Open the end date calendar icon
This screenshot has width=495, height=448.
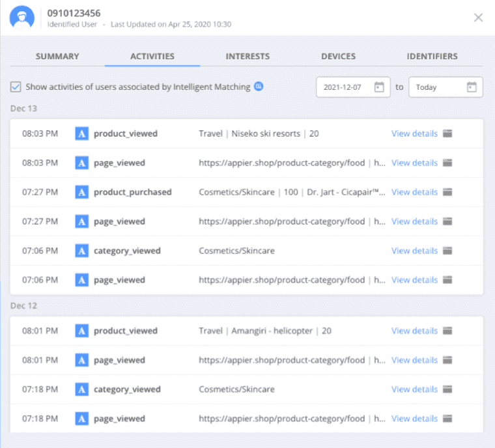tap(472, 87)
